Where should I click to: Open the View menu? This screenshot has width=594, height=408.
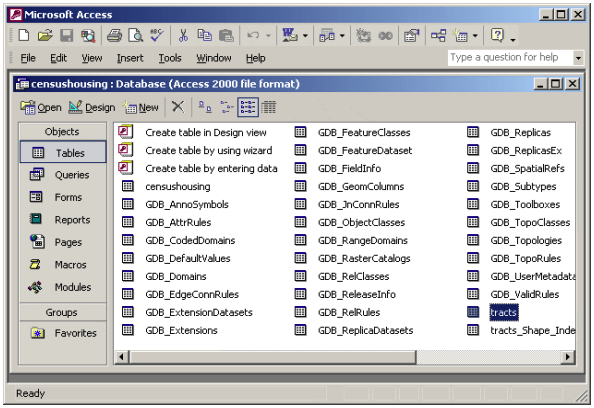tap(92, 58)
